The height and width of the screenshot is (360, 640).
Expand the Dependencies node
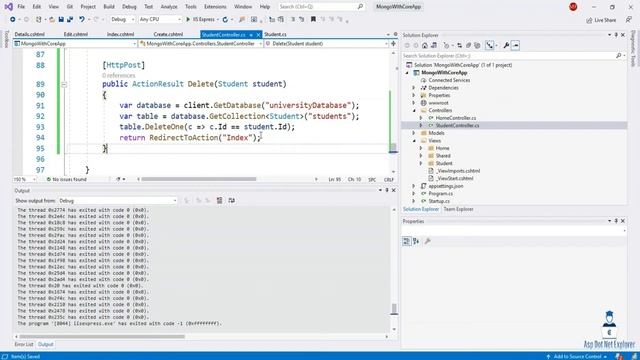pos(413,88)
